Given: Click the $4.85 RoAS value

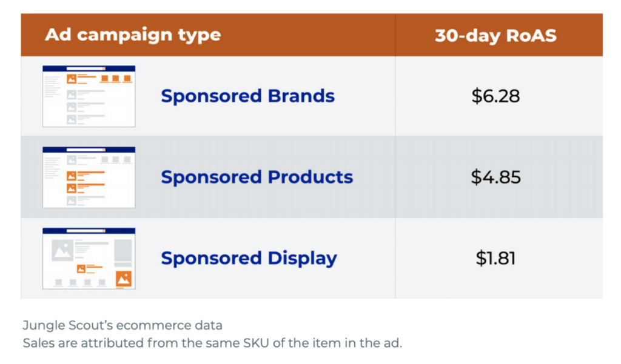Looking at the screenshot, I should coord(495,177).
